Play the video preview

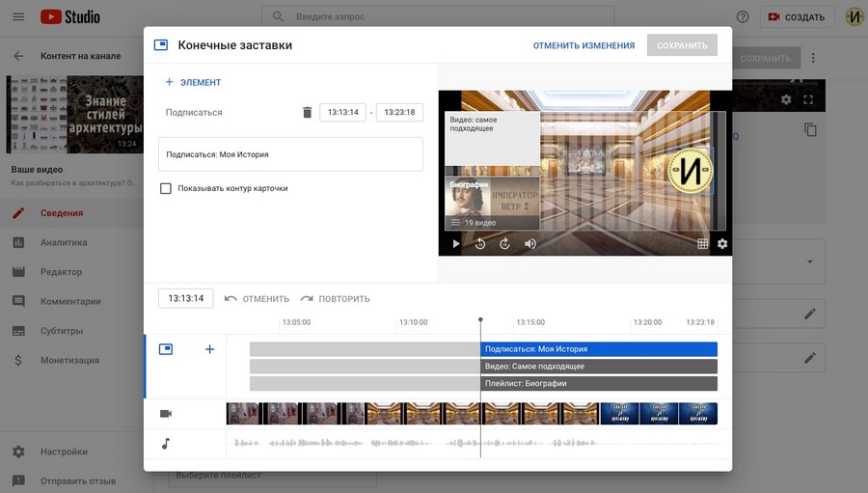click(x=456, y=244)
